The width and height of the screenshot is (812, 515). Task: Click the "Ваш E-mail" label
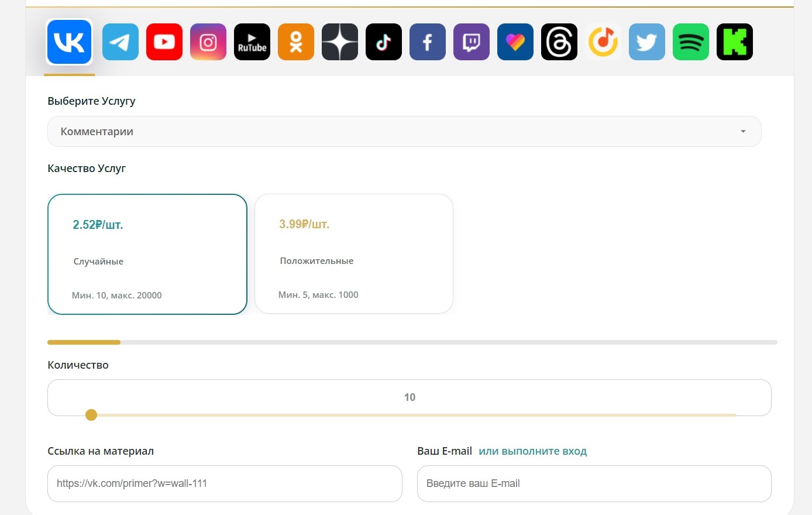445,451
